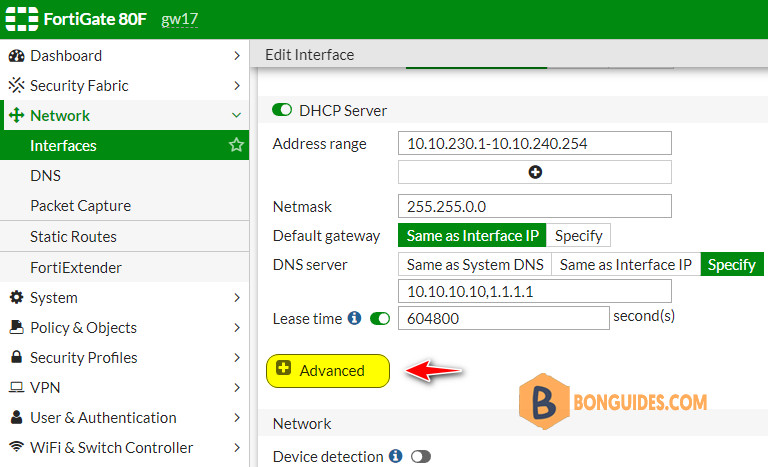Open the Interfaces menu item
This screenshot has width=768, height=467.
pos(124,145)
